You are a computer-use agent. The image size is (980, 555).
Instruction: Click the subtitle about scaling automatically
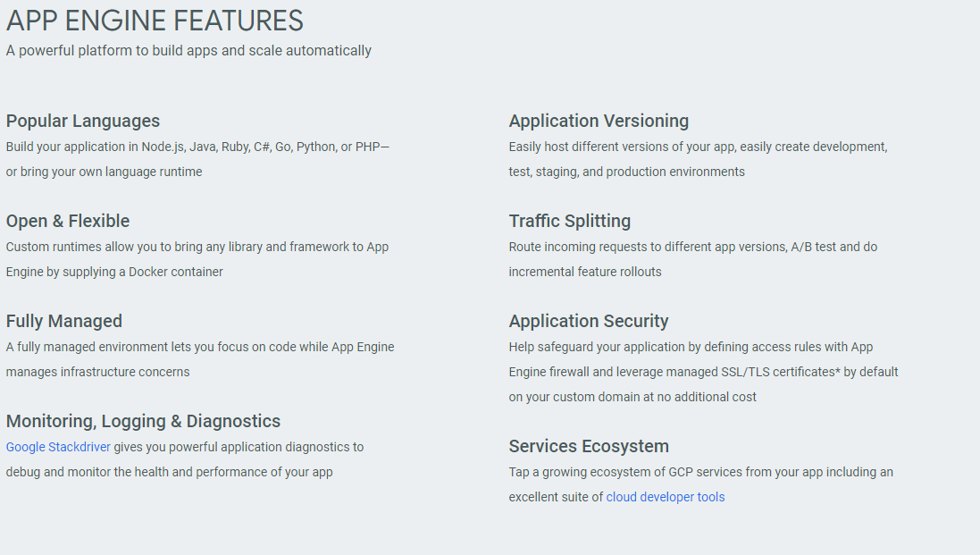[188, 51]
